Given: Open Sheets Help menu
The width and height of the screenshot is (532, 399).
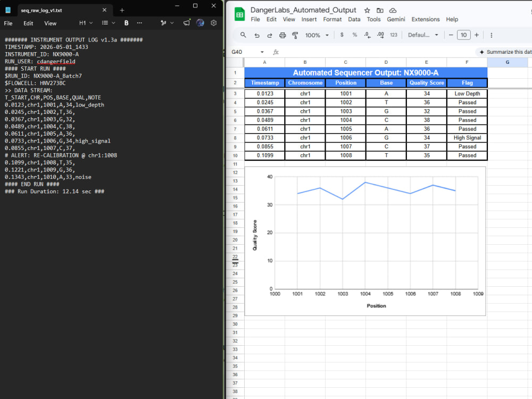Looking at the screenshot, I should tap(452, 19).
